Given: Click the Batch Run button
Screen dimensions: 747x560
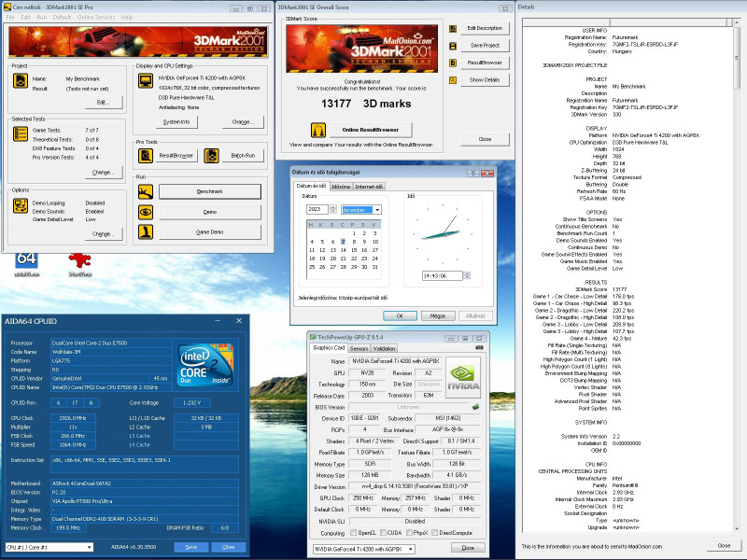Looking at the screenshot, I should tap(243, 156).
